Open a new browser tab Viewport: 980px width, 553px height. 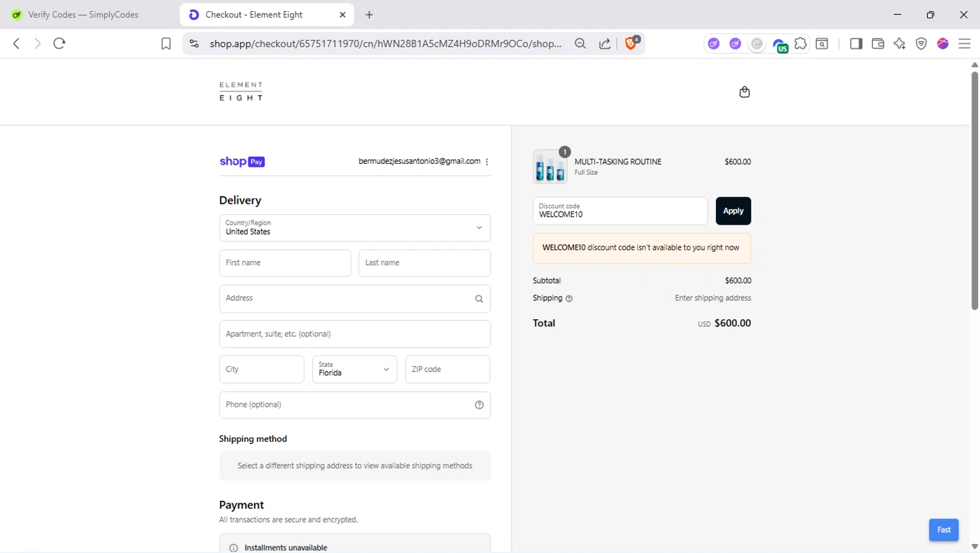point(369,14)
